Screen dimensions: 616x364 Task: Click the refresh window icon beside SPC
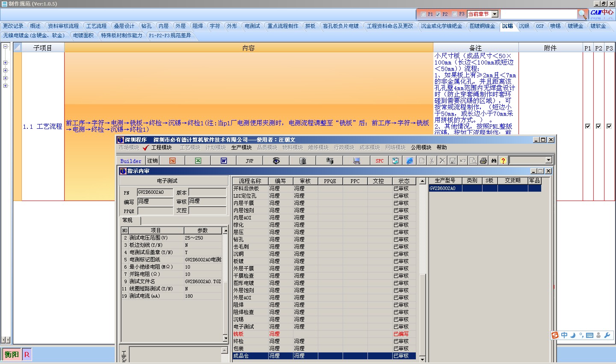tap(396, 161)
